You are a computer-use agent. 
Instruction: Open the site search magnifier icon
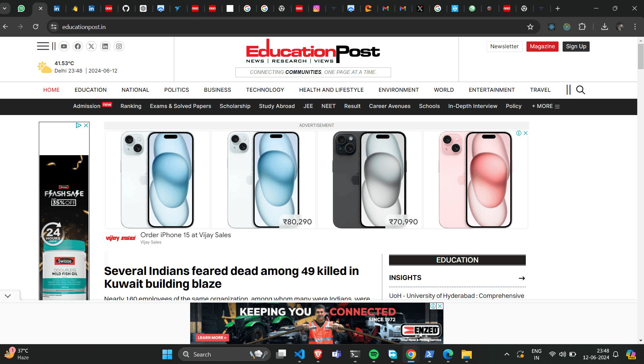pyautogui.click(x=580, y=90)
